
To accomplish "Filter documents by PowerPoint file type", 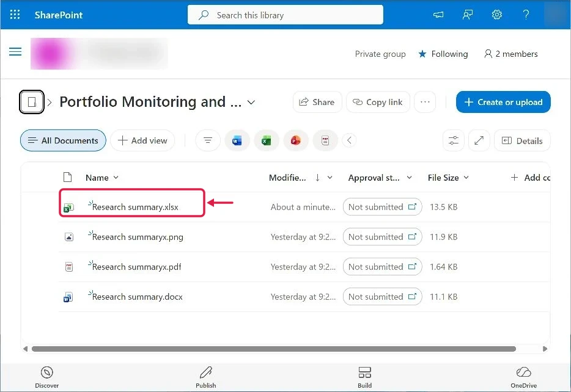I will 296,140.
